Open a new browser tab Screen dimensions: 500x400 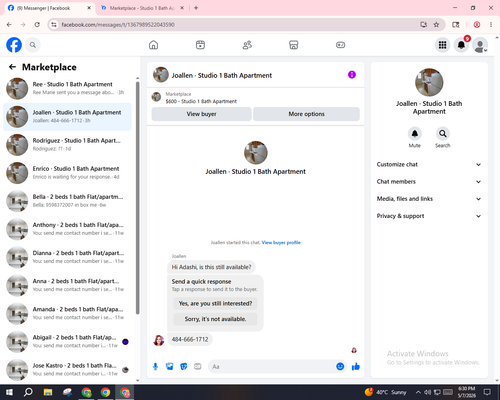click(x=196, y=8)
